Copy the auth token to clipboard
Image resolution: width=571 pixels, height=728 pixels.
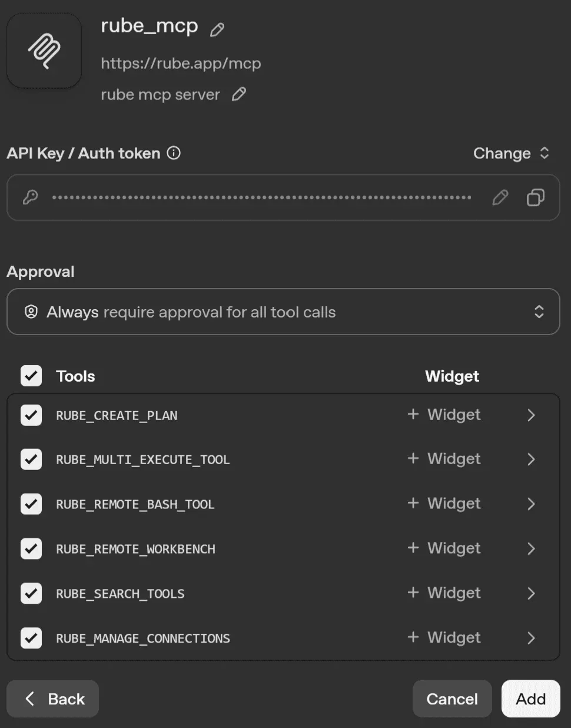(x=535, y=198)
